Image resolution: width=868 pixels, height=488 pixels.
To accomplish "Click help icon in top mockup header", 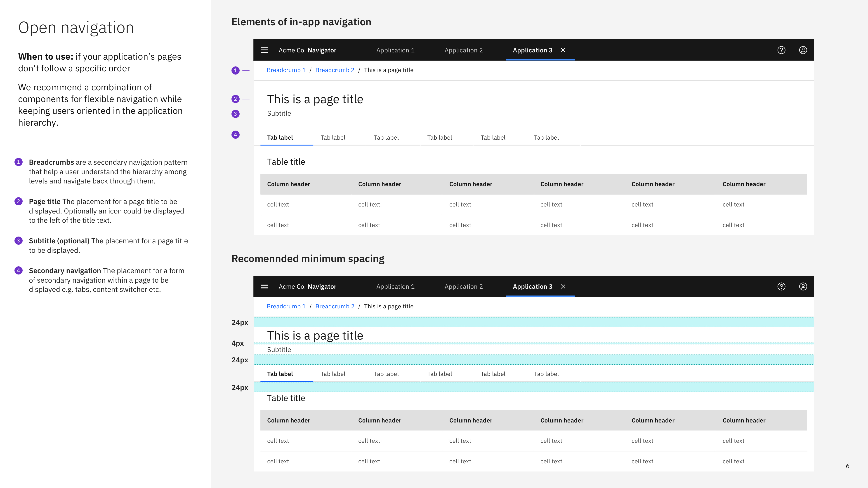I will point(781,50).
